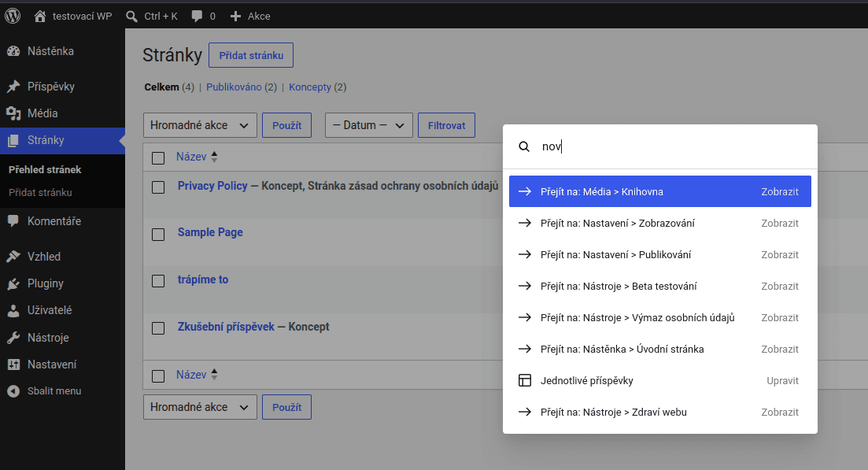Check the Sample Page row checkbox

[x=158, y=234]
